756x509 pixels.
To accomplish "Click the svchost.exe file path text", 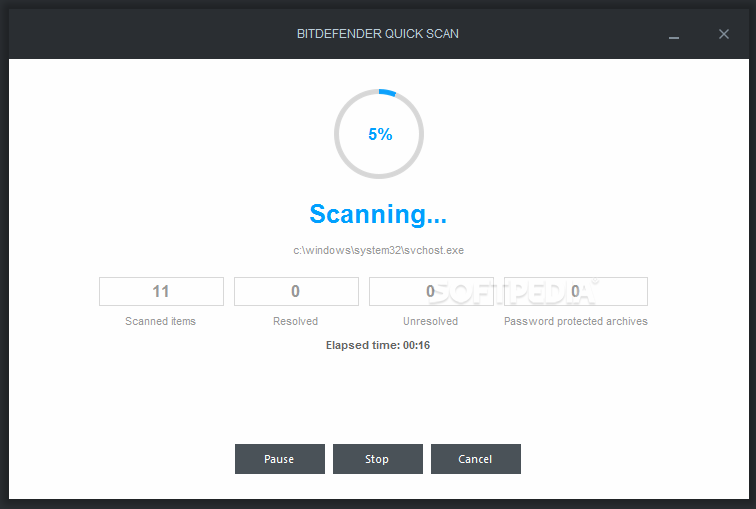I will (378, 250).
